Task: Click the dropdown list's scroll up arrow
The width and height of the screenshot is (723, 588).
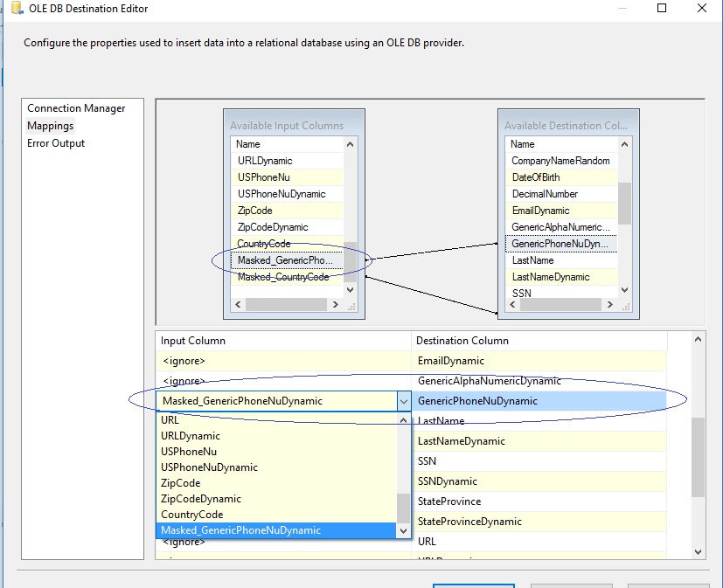Action: 403,420
